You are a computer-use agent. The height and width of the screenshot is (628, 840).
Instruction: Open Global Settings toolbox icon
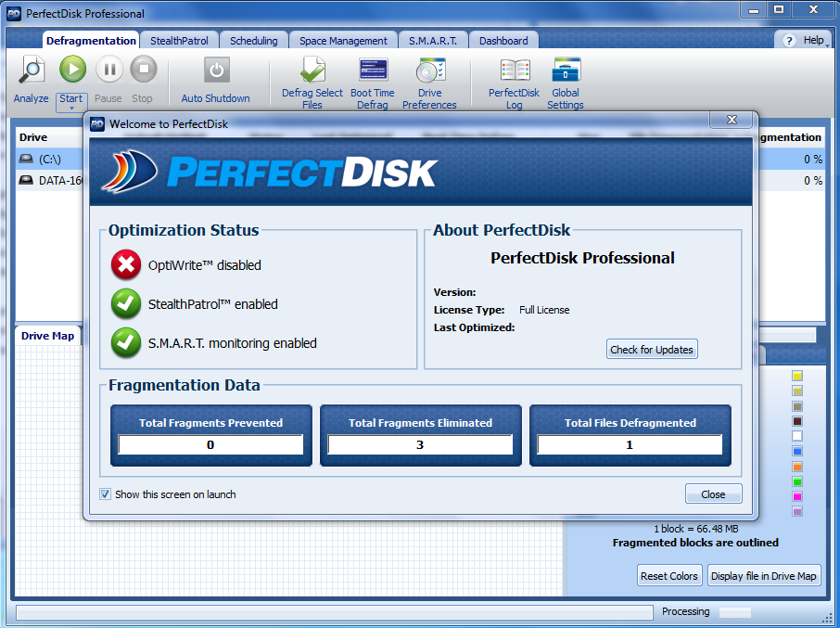pyautogui.click(x=566, y=70)
